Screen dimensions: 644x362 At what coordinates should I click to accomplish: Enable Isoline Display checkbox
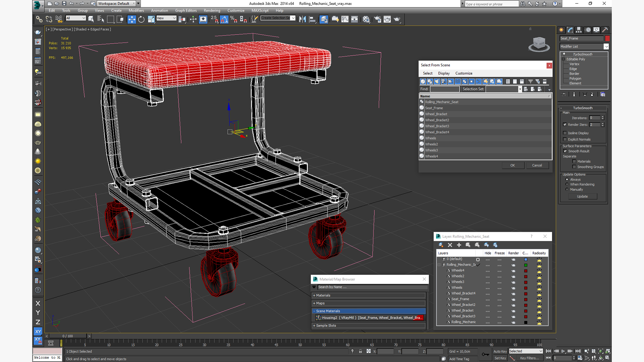pos(565,133)
